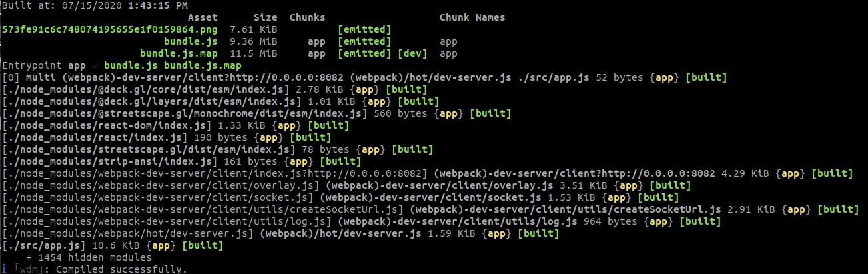This screenshot has width=868, height=274.
Task: Click the green .png asset filename
Action: (110, 29)
